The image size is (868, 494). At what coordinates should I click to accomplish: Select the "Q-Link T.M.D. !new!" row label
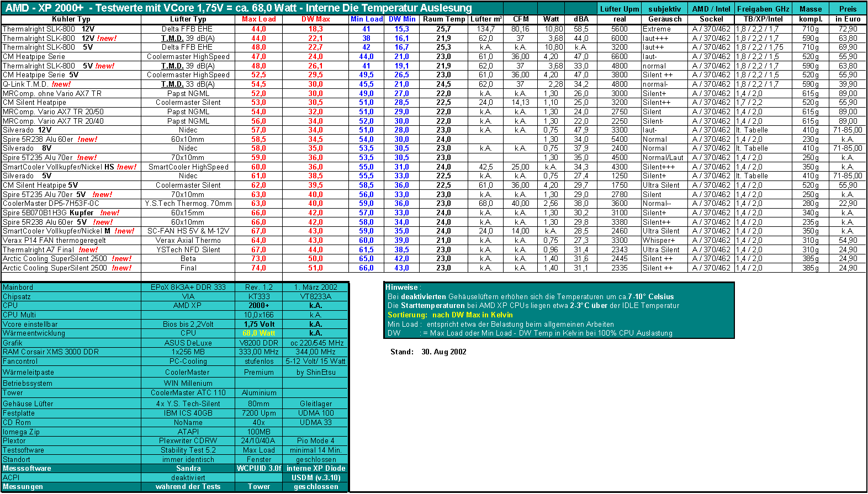pos(36,84)
